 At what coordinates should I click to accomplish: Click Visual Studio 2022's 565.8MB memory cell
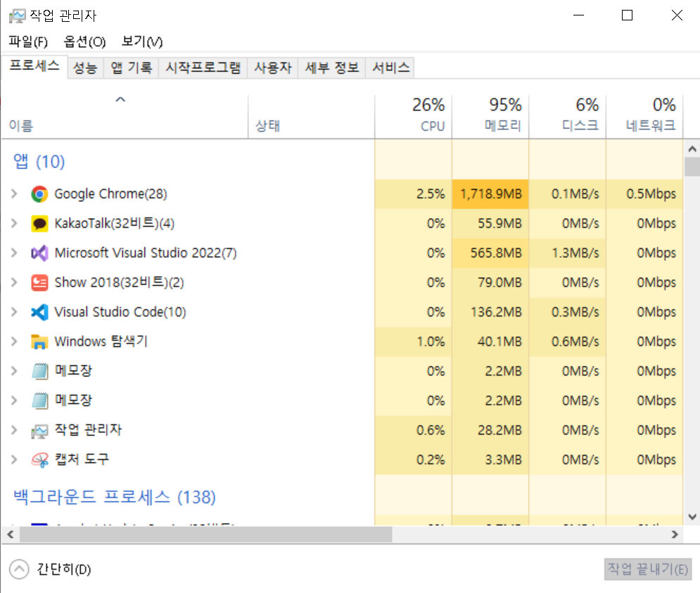click(490, 253)
